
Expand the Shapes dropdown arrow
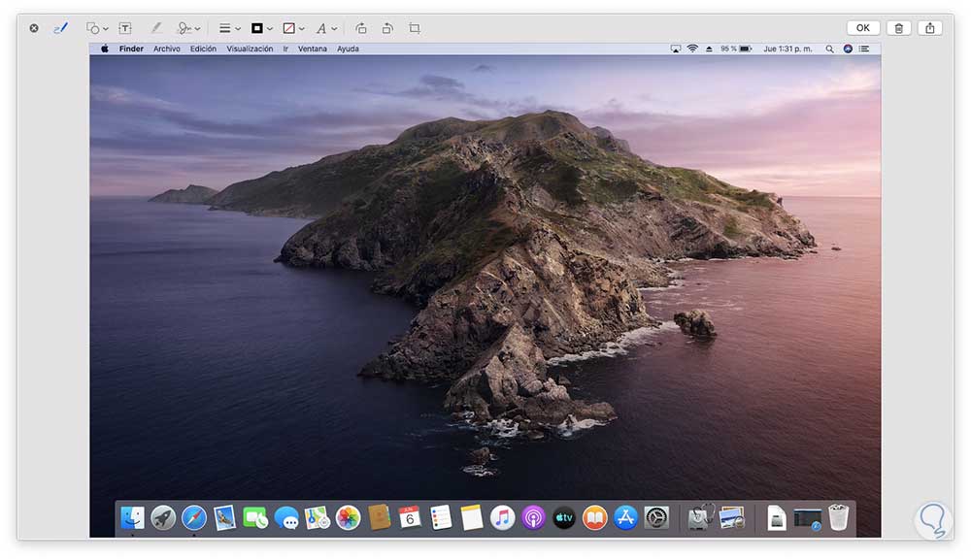[x=106, y=28]
